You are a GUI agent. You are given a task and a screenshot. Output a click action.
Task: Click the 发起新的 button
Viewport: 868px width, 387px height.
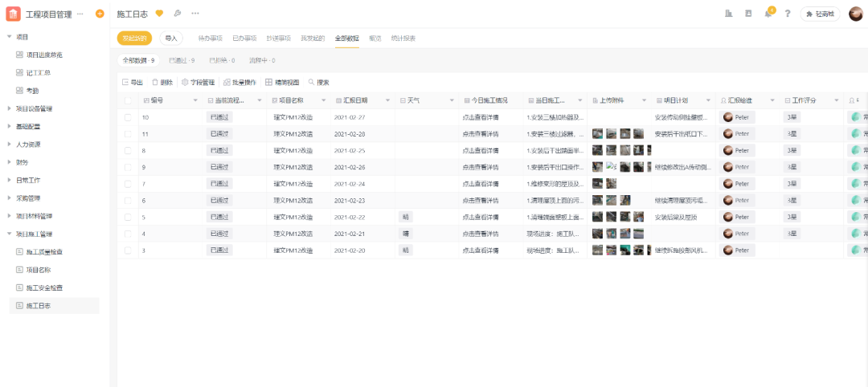click(134, 38)
